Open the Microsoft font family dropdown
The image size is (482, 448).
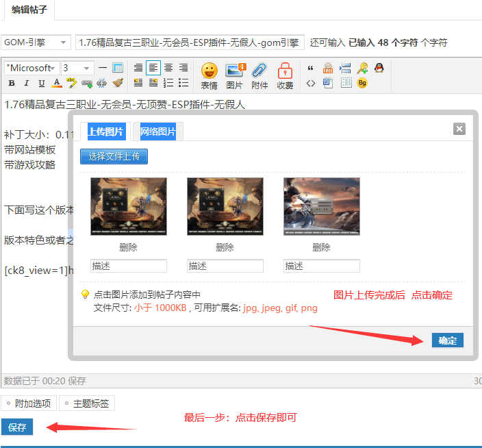tap(31, 68)
